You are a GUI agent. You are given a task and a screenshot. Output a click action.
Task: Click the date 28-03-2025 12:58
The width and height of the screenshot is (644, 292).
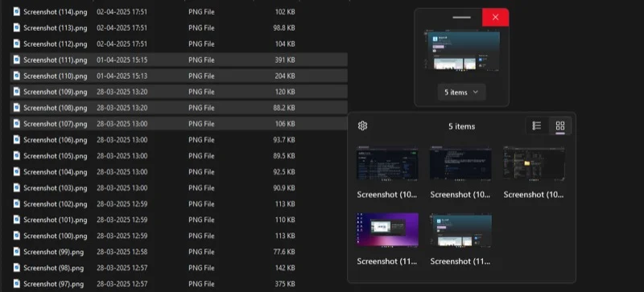click(x=122, y=252)
